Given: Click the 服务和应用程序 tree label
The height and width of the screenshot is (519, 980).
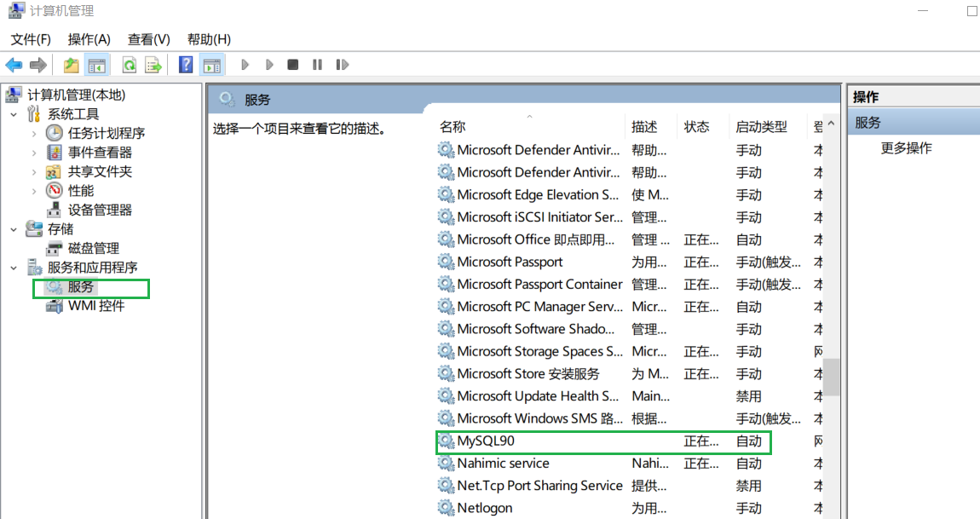Looking at the screenshot, I should (x=93, y=268).
